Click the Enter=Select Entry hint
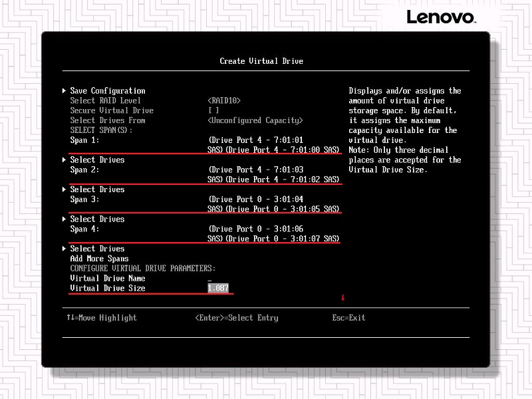 pos(237,318)
